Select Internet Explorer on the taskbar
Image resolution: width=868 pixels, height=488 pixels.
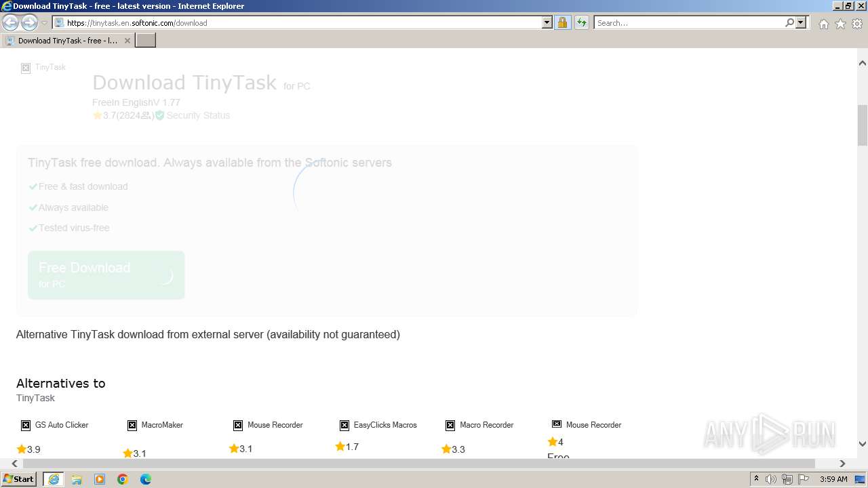pos(54,479)
